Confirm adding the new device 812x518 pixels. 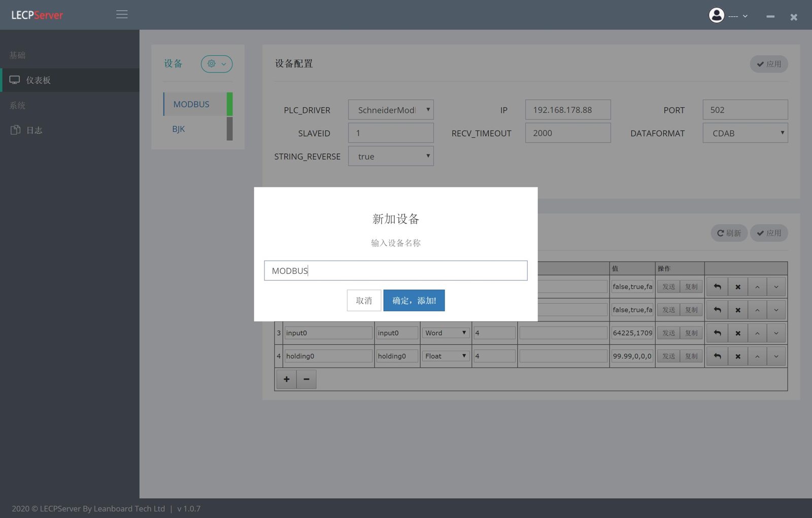pyautogui.click(x=414, y=301)
